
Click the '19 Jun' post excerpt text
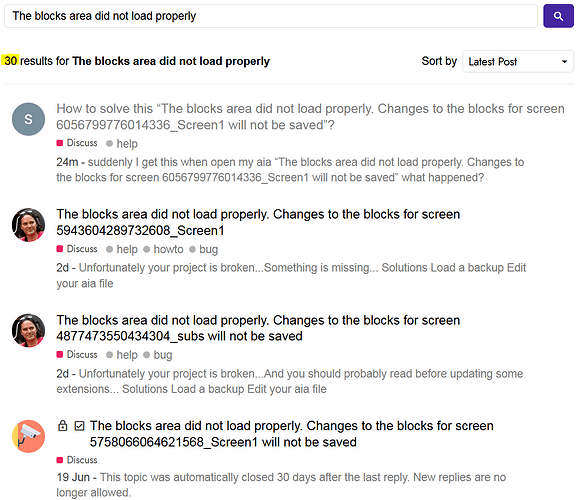click(x=281, y=485)
